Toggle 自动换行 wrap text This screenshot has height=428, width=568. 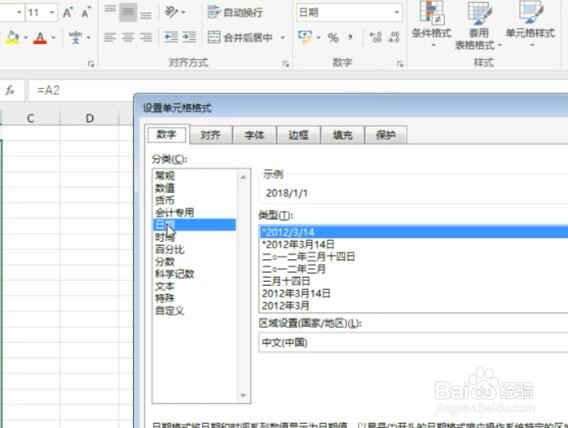(235, 12)
